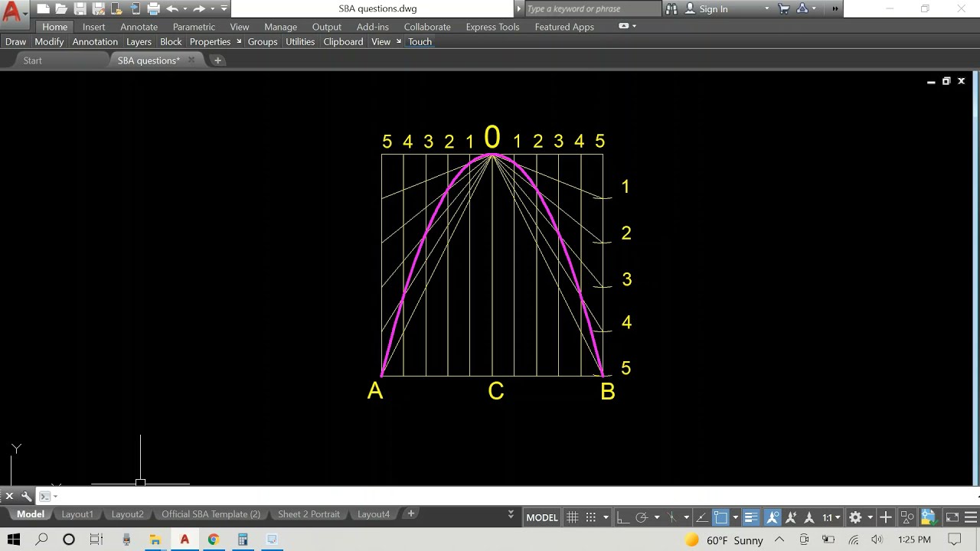Screen dimensions: 980x551
Task: Open the Layout1 tab
Action: (77, 514)
